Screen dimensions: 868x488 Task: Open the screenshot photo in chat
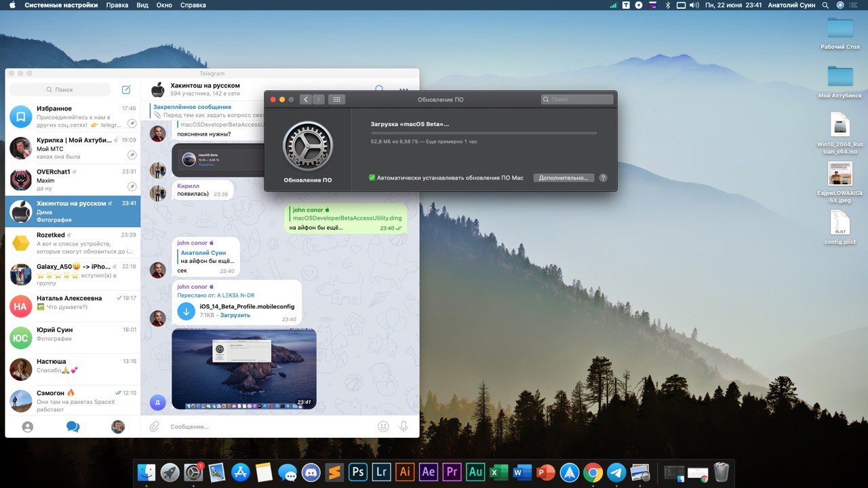(244, 369)
